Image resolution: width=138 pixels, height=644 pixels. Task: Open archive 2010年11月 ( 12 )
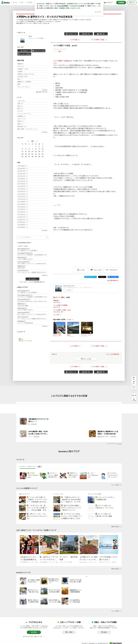pyautogui.click(x=23, y=219)
